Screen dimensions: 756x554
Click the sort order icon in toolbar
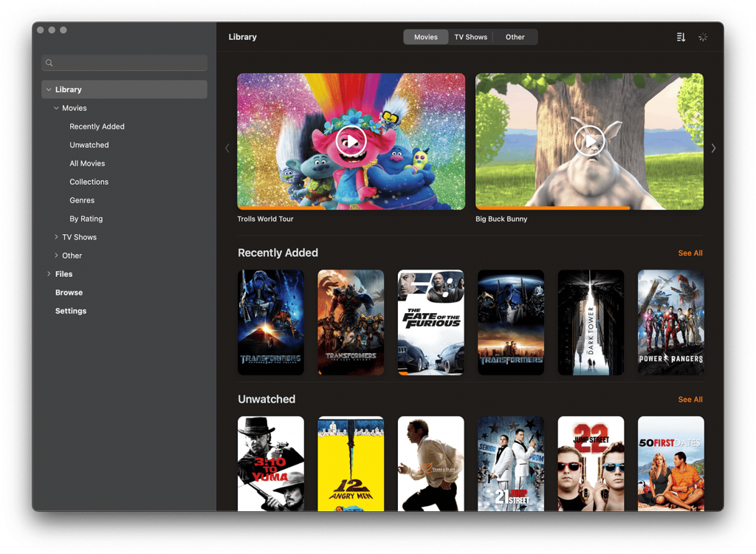click(x=681, y=37)
